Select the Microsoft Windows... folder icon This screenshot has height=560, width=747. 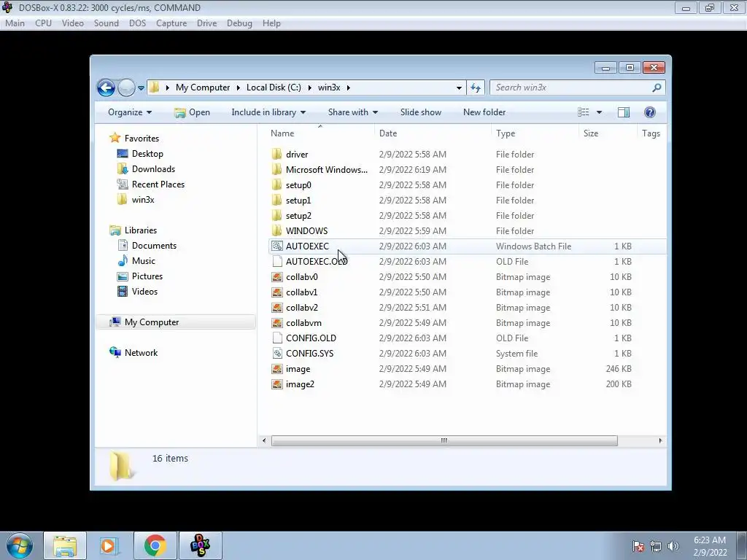click(x=276, y=169)
